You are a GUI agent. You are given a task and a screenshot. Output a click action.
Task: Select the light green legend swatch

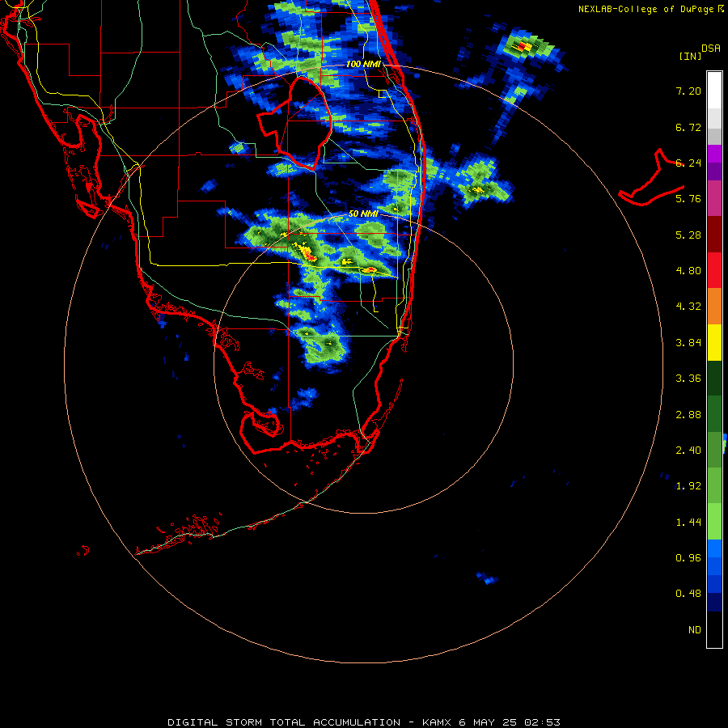tap(714, 522)
